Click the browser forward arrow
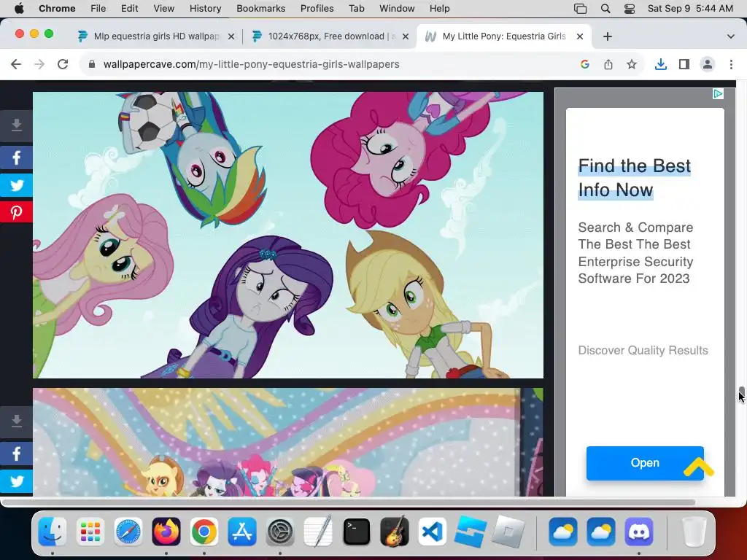The image size is (747, 560). tap(39, 64)
